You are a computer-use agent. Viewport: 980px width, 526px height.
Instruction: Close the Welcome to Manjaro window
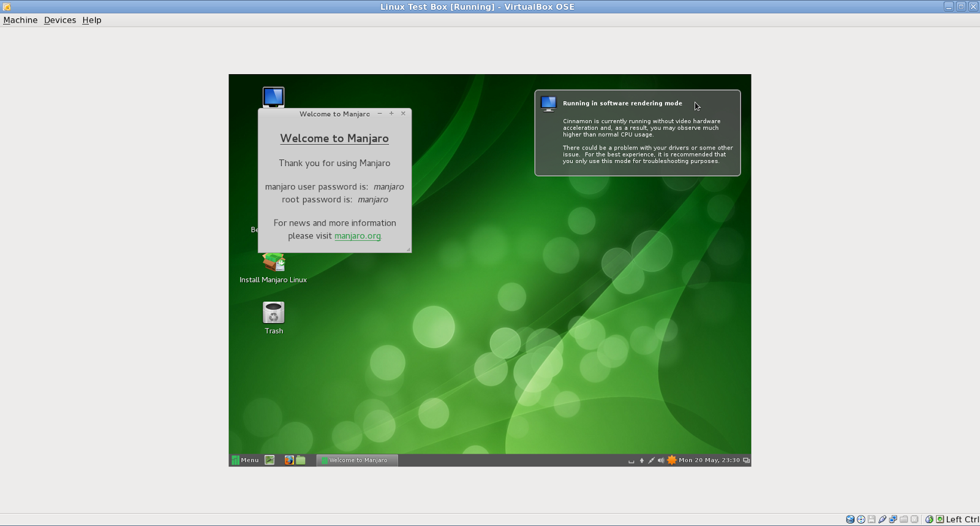point(403,113)
